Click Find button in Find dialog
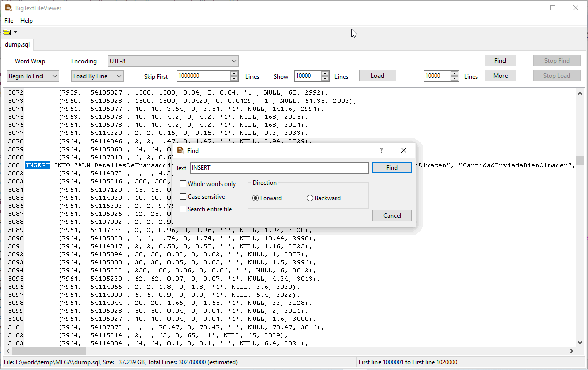The image size is (588, 370). (392, 168)
